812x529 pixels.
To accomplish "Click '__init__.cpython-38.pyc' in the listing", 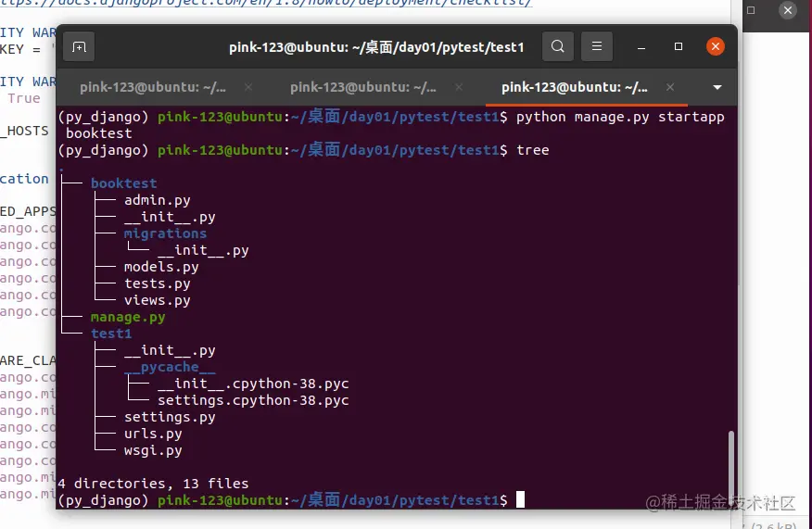I will click(253, 384).
